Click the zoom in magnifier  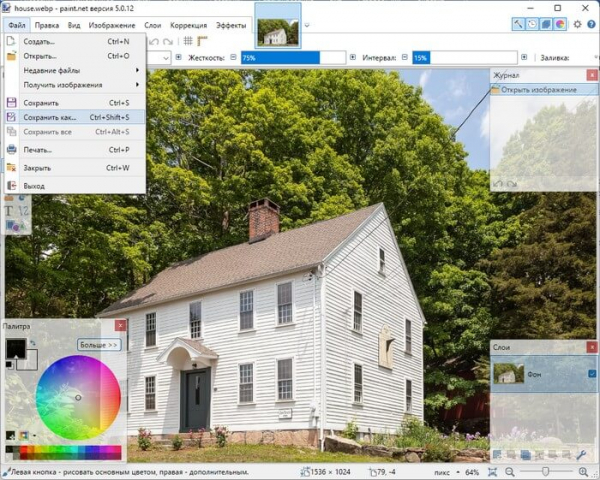click(x=583, y=472)
